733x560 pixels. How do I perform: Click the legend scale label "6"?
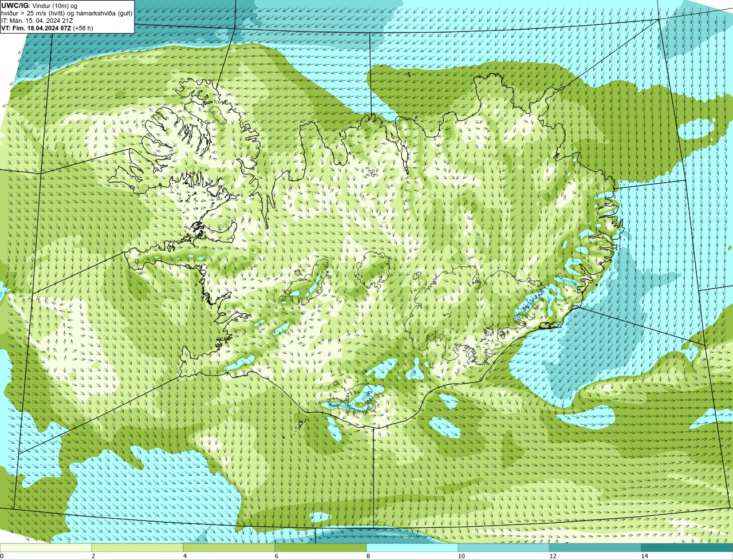pos(276,556)
